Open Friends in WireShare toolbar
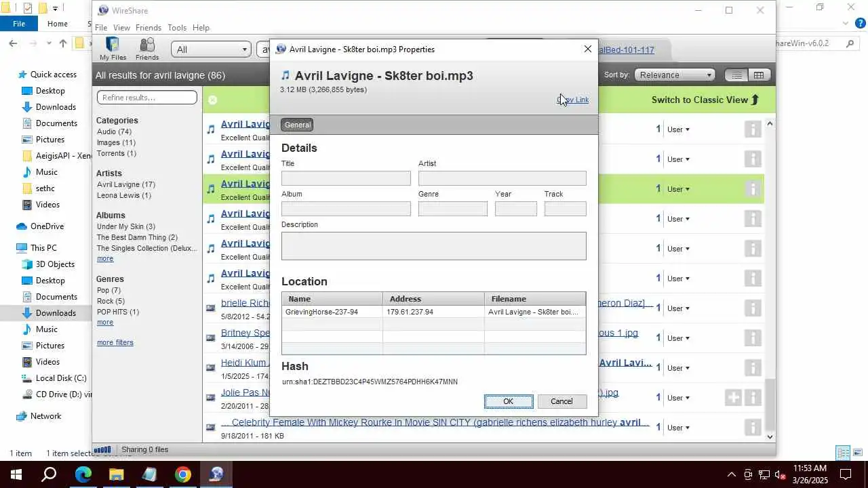Screen dimensions: 868x488 click(147, 49)
